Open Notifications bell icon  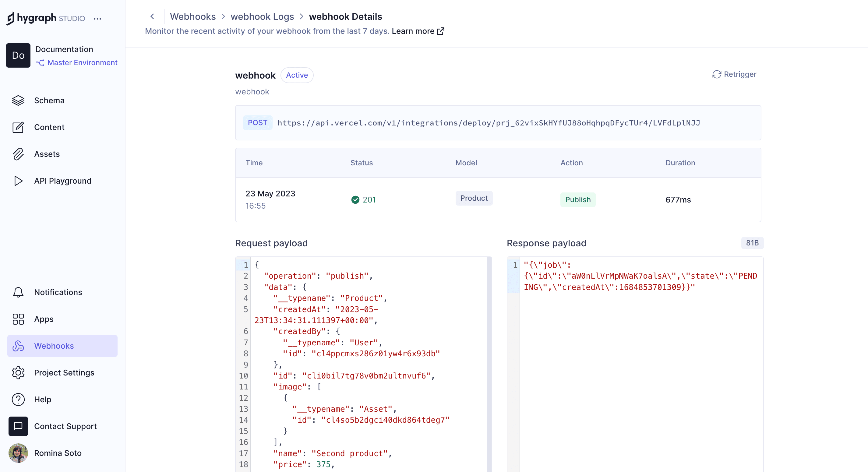(x=18, y=292)
